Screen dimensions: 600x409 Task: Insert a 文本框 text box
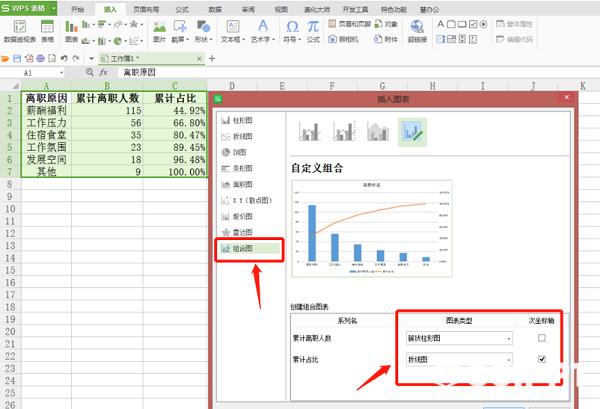point(232,31)
